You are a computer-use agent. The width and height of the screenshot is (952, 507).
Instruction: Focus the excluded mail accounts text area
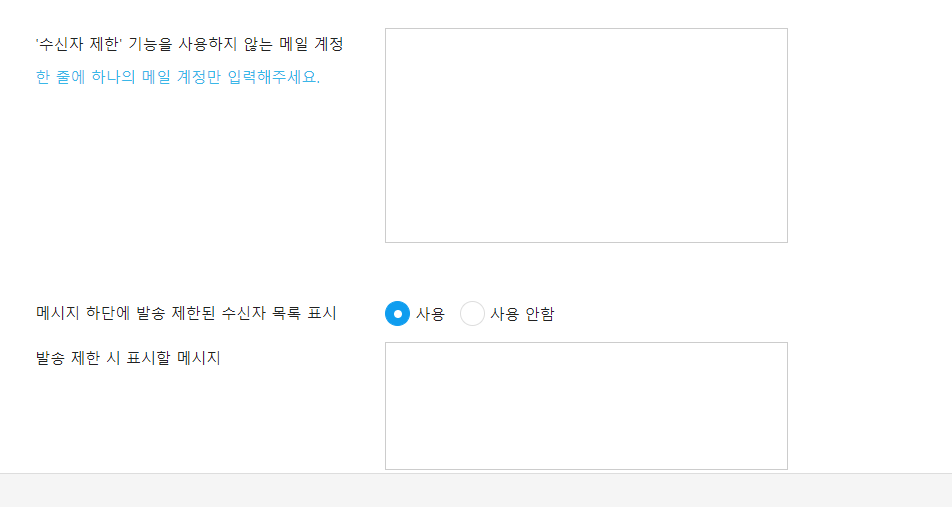(x=586, y=135)
